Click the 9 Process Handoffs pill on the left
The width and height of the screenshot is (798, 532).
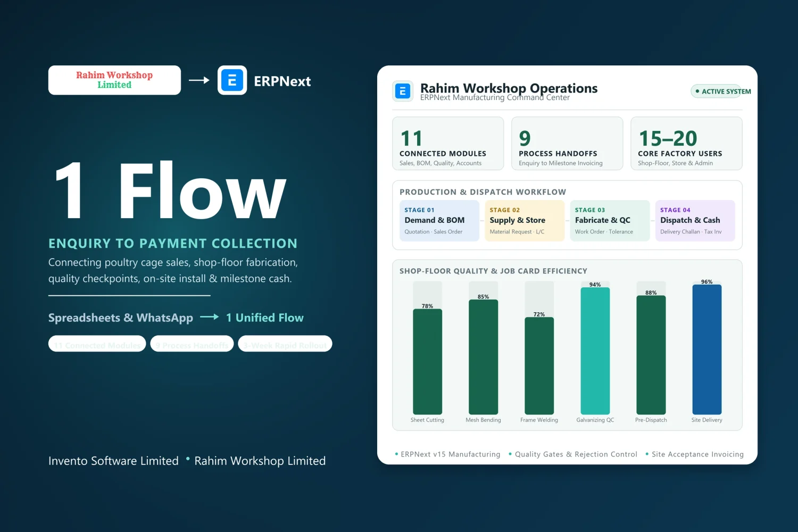tap(192, 344)
